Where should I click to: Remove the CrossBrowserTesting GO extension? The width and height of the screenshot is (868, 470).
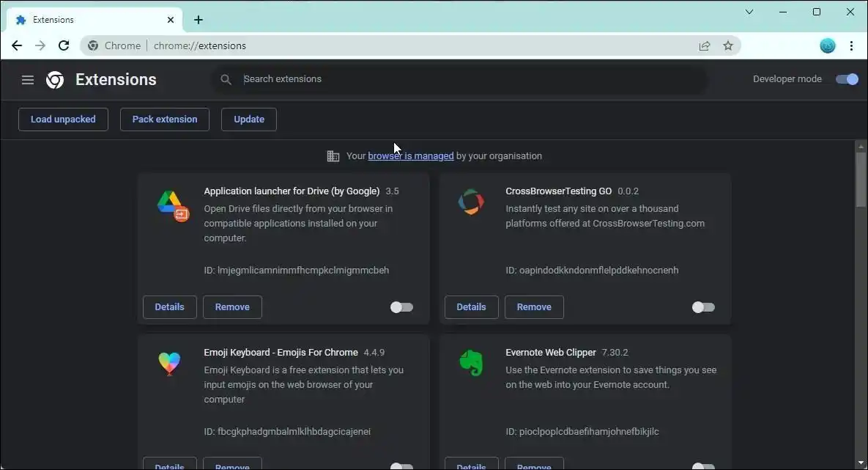tap(534, 307)
